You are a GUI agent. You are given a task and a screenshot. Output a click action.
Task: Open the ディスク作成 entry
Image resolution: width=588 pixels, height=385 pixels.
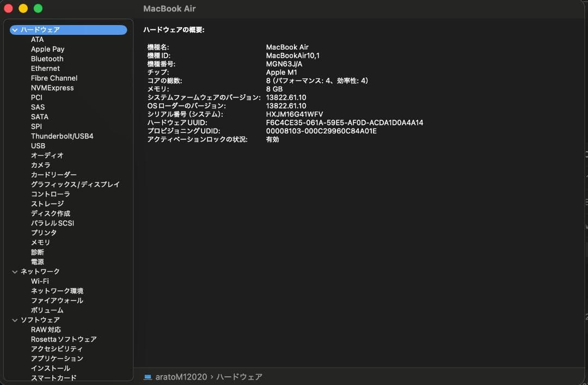click(50, 213)
